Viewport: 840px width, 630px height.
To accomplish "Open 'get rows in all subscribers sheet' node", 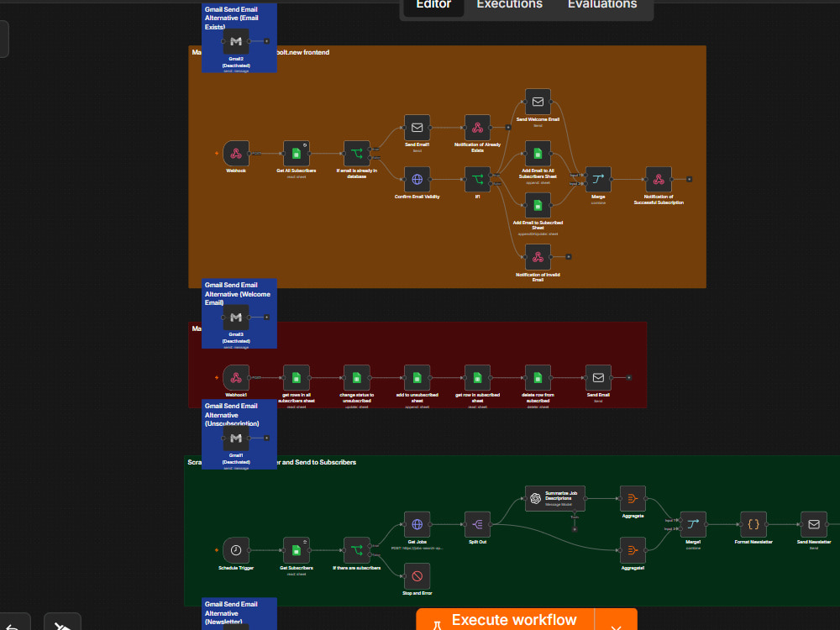I will [297, 378].
